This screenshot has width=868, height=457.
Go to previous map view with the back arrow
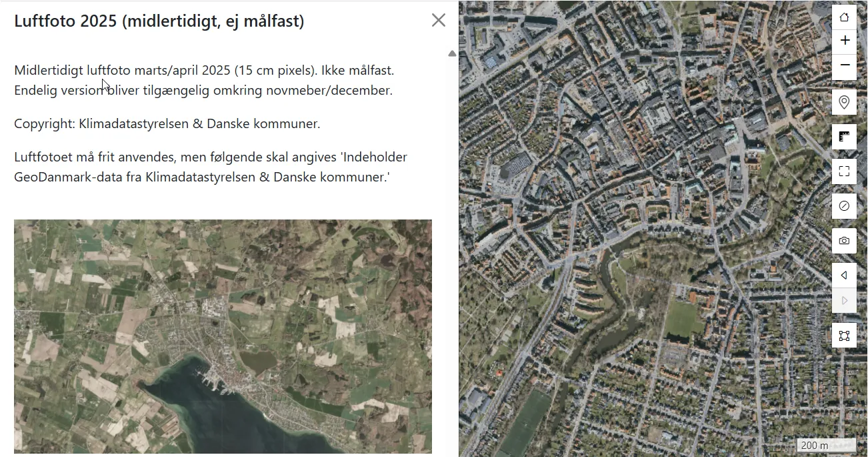[x=844, y=275]
